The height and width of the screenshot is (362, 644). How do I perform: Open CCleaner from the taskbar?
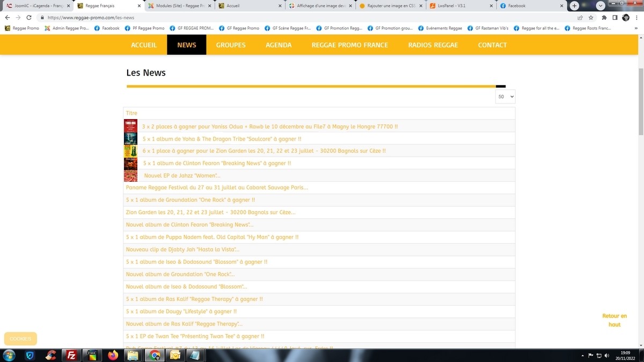click(50, 355)
